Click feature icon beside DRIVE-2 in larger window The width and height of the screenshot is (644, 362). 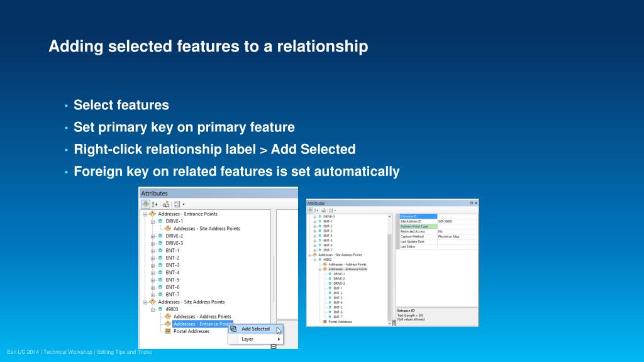pyautogui.click(x=160, y=236)
